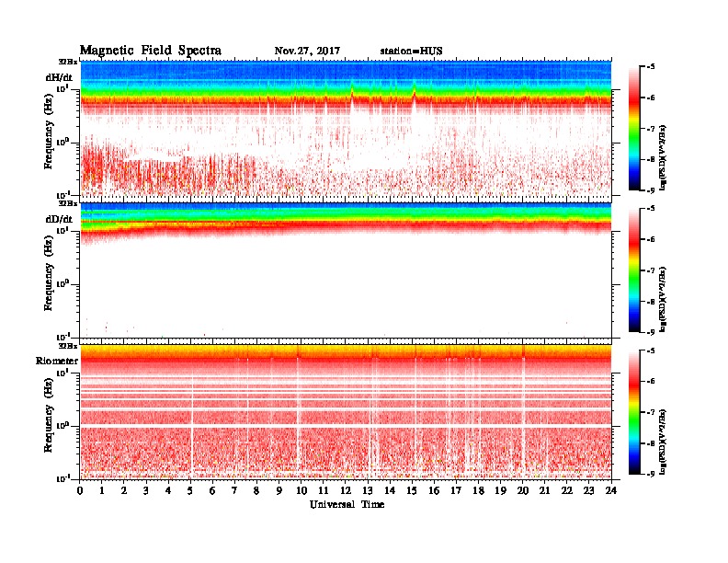Click the "32Hz" label atop dH/dt panel
The width and height of the screenshot is (728, 563).
68,62
